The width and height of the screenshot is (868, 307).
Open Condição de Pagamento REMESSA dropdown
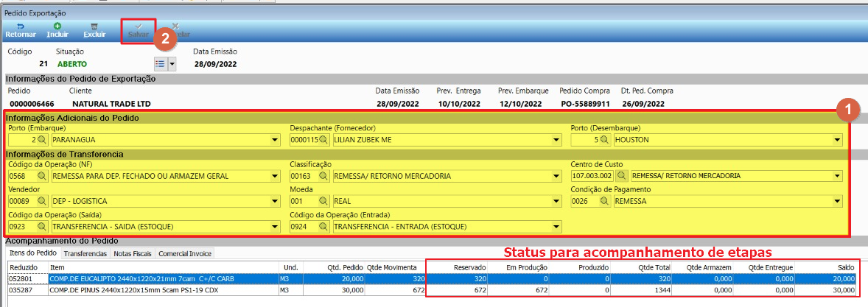[838, 201]
